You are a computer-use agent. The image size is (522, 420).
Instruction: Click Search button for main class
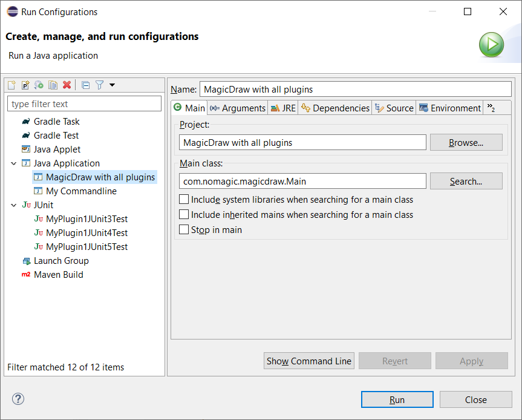tap(466, 181)
